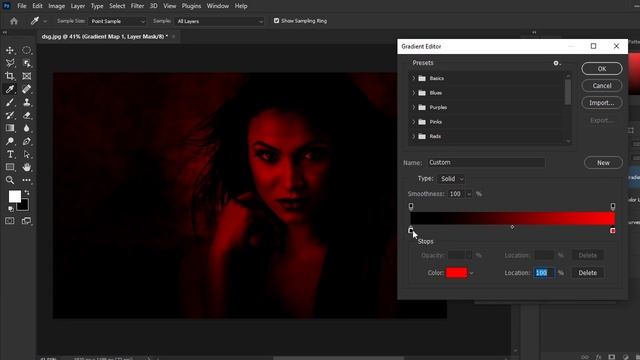This screenshot has height=360, width=640.
Task: Open the Smoothness value dropdown arrow
Action: click(x=469, y=194)
